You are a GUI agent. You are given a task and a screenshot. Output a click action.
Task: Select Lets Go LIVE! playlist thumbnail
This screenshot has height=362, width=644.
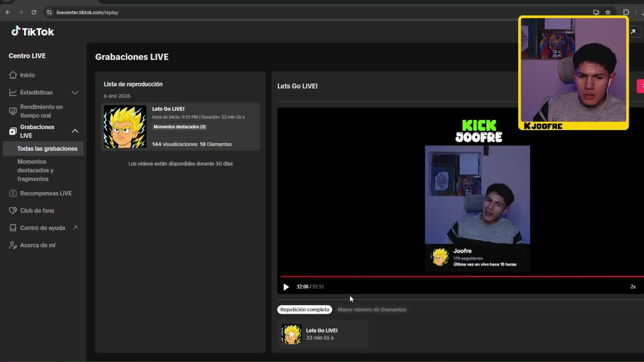125,127
